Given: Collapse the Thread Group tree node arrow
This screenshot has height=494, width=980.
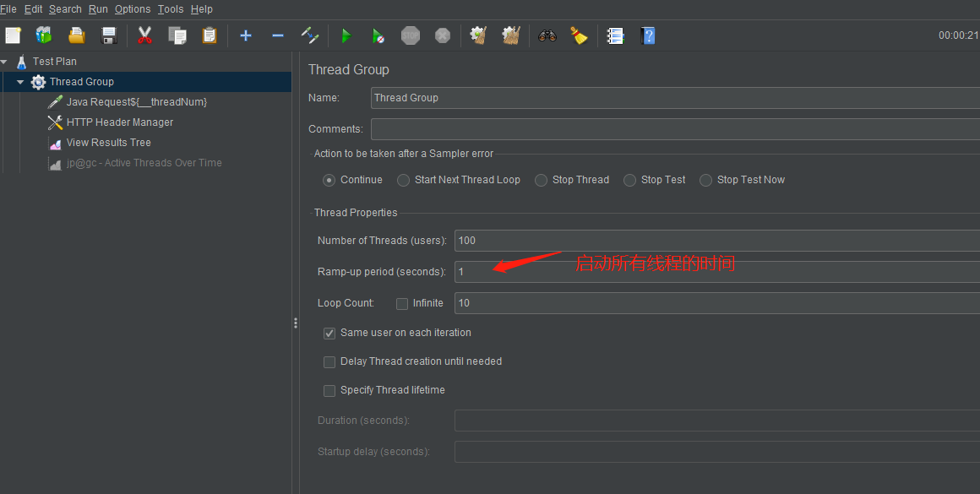Looking at the screenshot, I should [20, 82].
